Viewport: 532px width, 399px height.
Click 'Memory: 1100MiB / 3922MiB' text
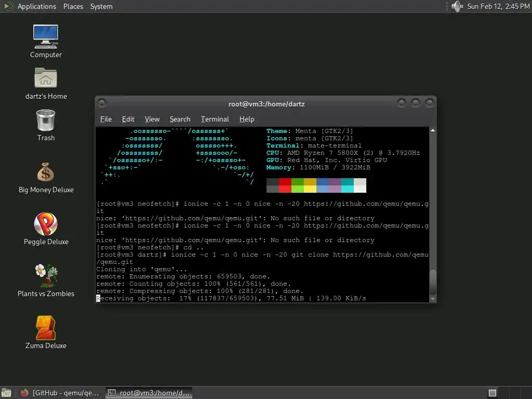tap(318, 167)
